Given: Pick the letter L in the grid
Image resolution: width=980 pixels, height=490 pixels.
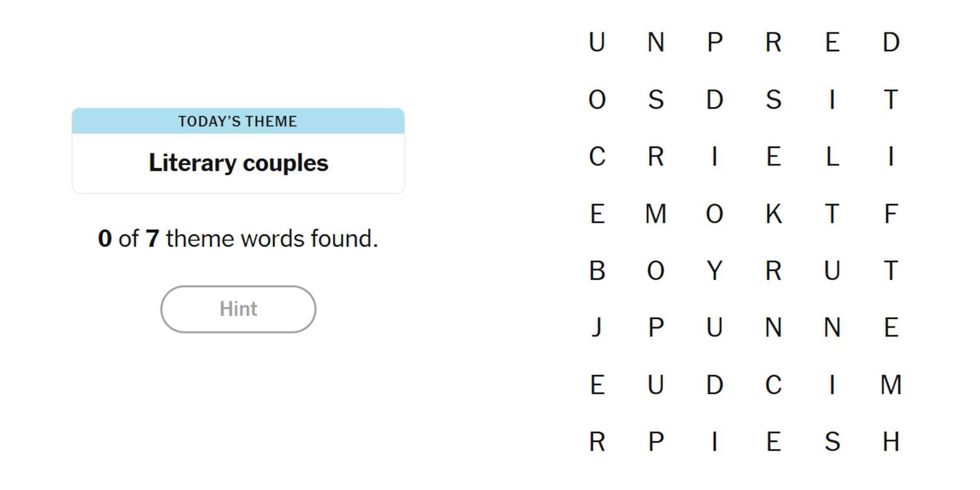Looking at the screenshot, I should click(x=832, y=157).
